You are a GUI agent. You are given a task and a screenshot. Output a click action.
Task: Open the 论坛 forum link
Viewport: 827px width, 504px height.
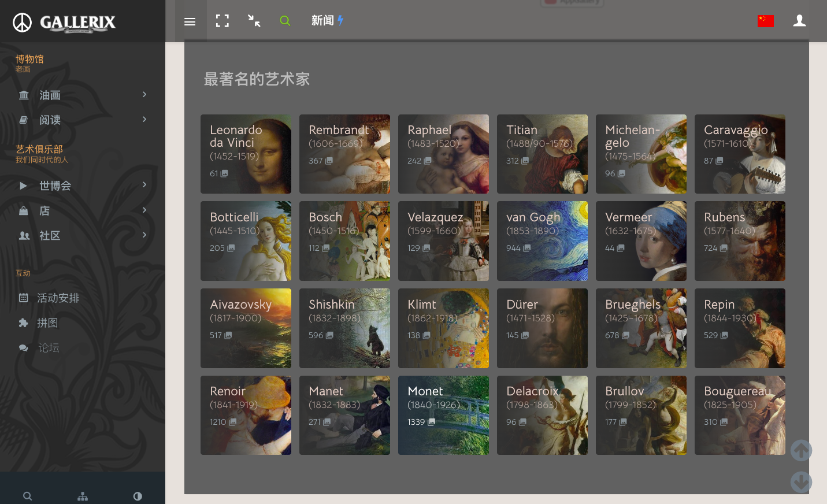(49, 347)
